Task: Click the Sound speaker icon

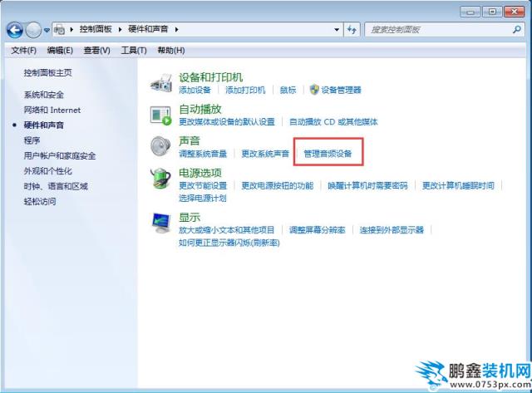Action: [x=160, y=146]
